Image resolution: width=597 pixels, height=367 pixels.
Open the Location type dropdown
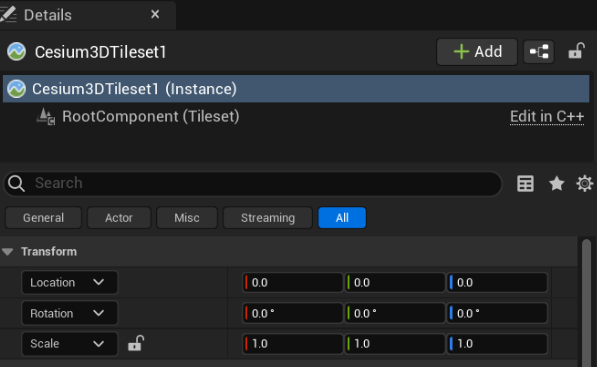click(70, 282)
